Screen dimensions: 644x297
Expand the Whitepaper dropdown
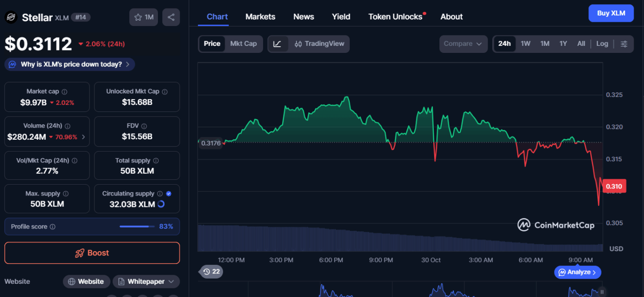(146, 281)
